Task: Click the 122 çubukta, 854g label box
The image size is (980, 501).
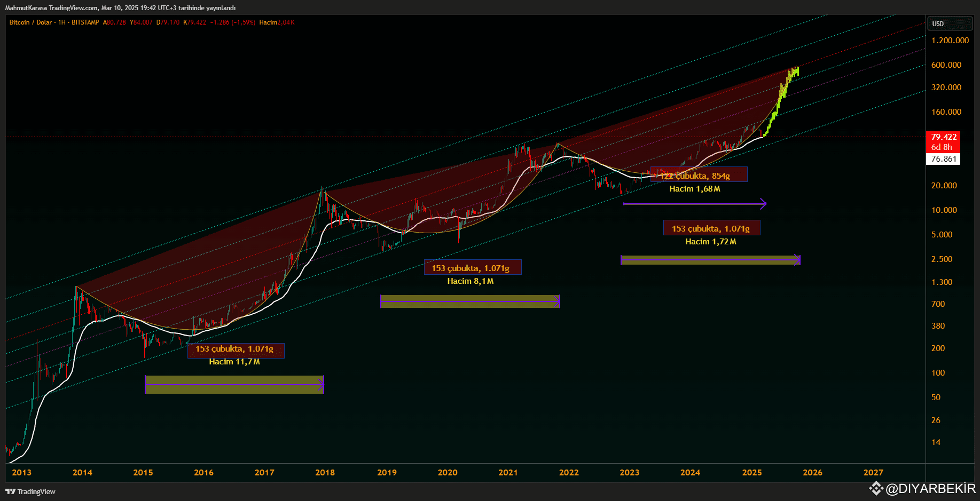Action: (698, 174)
